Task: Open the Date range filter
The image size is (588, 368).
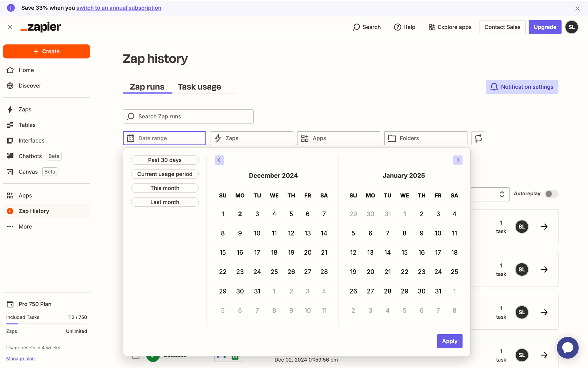Action: click(x=164, y=138)
